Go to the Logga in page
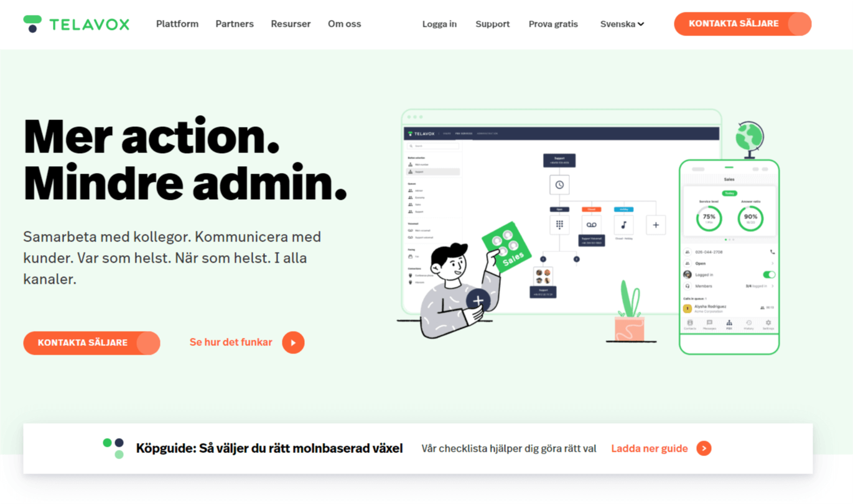This screenshot has height=504, width=853. [439, 24]
